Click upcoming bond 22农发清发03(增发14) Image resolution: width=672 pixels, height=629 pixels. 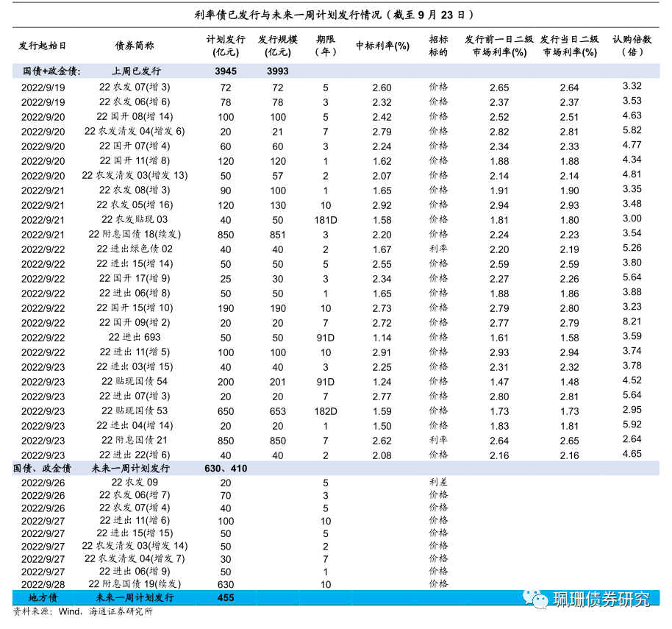(135, 546)
